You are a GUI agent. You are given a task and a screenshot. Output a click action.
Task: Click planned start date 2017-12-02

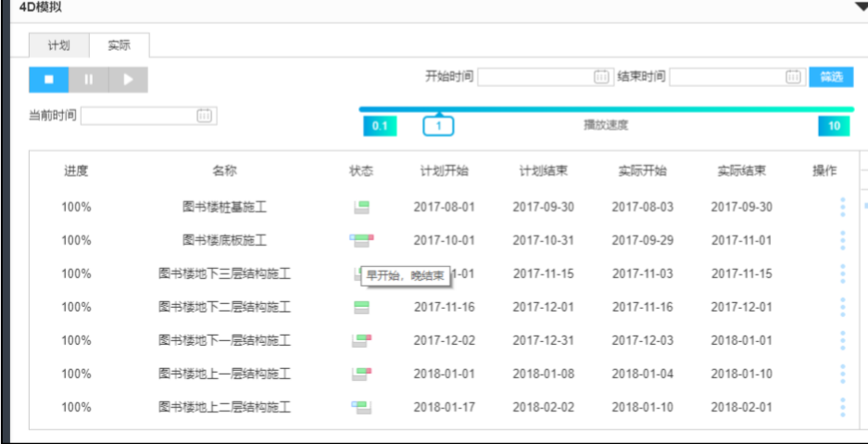pos(444,340)
